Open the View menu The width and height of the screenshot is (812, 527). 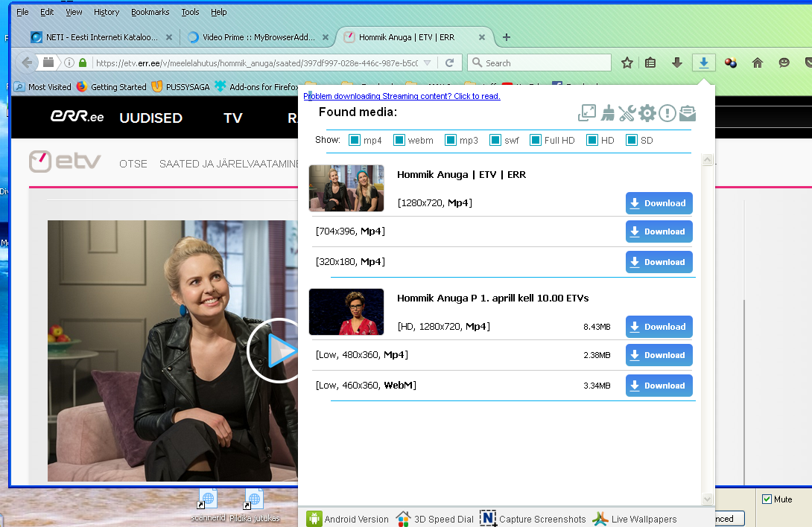(x=74, y=12)
